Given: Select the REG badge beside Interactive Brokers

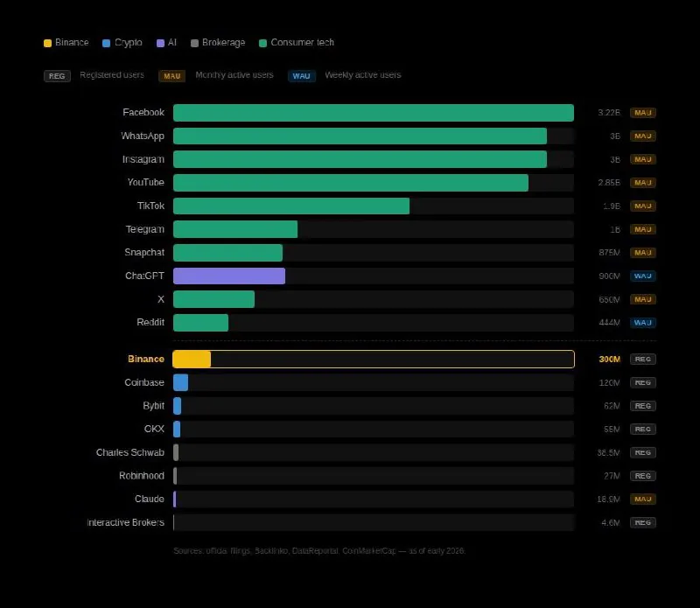Looking at the screenshot, I should coord(642,522).
